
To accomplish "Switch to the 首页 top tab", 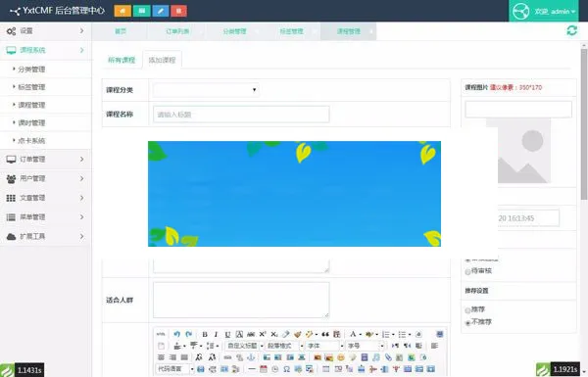I will (x=120, y=31).
